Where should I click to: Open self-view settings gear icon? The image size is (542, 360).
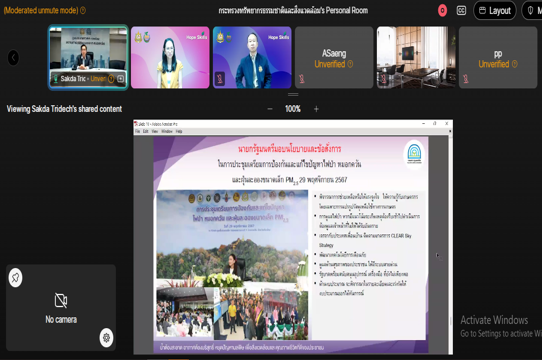click(106, 338)
